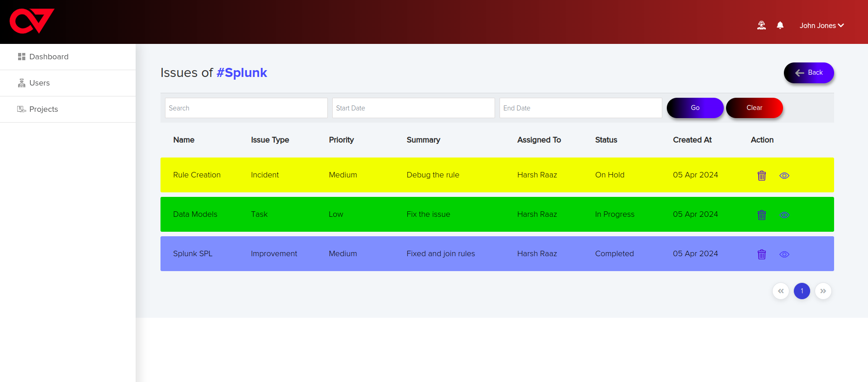Click the Clear filter button

coord(755,108)
